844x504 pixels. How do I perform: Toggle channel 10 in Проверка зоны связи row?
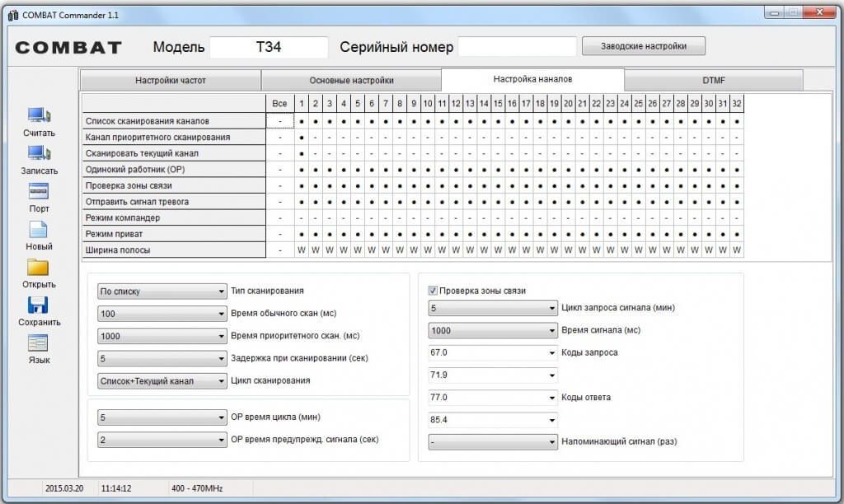pyautogui.click(x=428, y=185)
